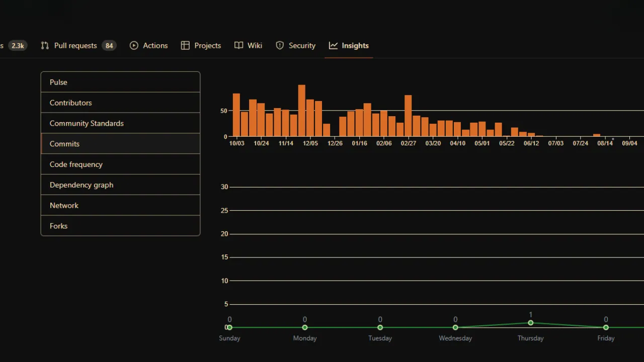Open Pulse in the insights sidebar
644x362 pixels.
[120, 82]
